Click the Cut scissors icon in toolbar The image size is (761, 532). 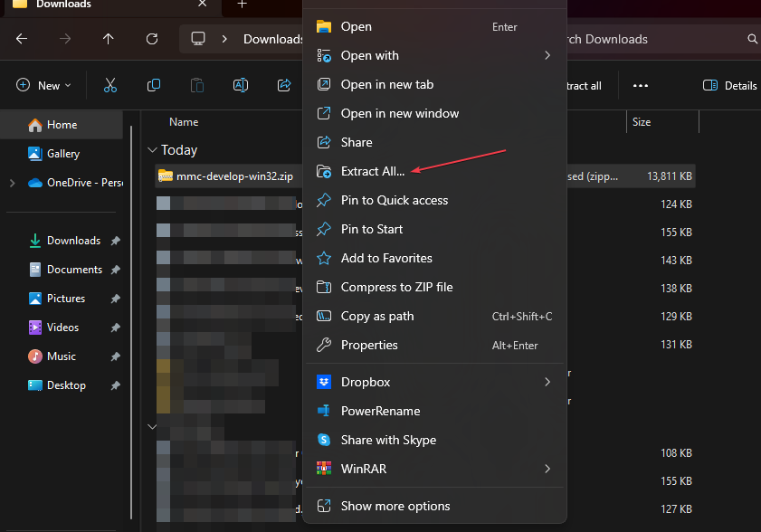tap(110, 85)
